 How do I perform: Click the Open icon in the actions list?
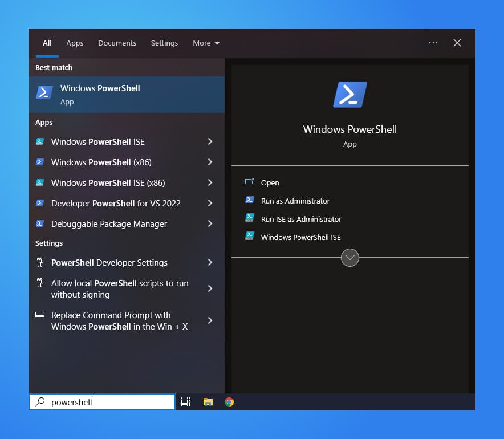coord(248,182)
